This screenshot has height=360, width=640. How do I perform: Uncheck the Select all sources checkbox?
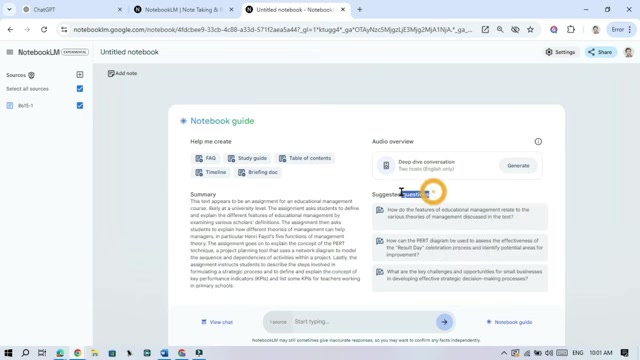pyautogui.click(x=80, y=89)
